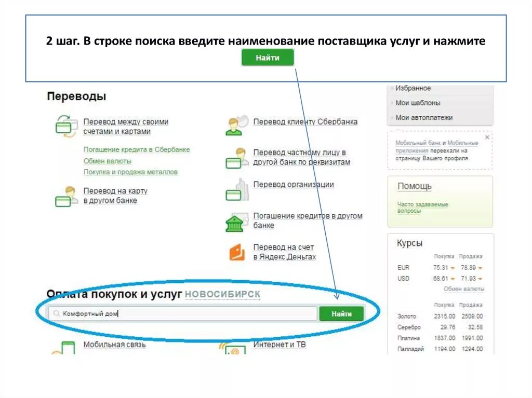Screen dimensions: 532x398
Task: Open 'Перевод частному лицу в другой банк' link
Action: [x=302, y=157]
